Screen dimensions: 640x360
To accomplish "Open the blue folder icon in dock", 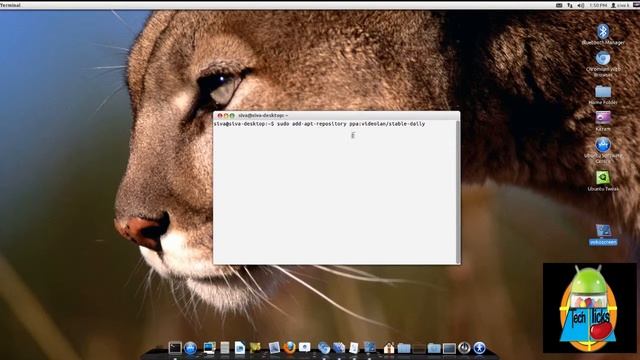I will point(404,348).
